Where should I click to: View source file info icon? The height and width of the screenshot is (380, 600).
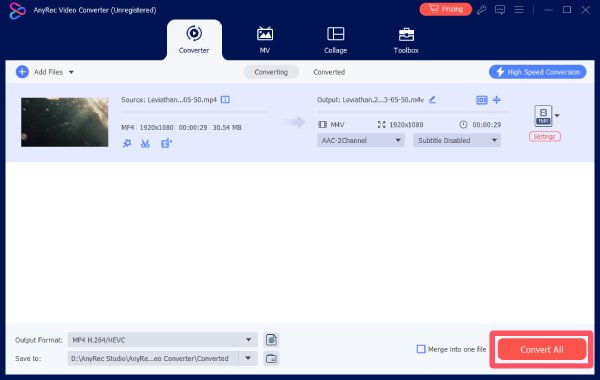(x=225, y=99)
